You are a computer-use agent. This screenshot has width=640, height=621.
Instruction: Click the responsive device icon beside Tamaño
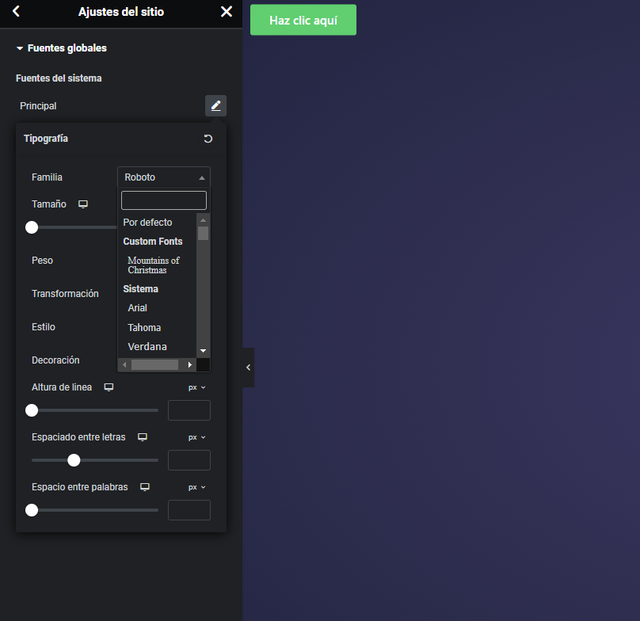(x=83, y=204)
